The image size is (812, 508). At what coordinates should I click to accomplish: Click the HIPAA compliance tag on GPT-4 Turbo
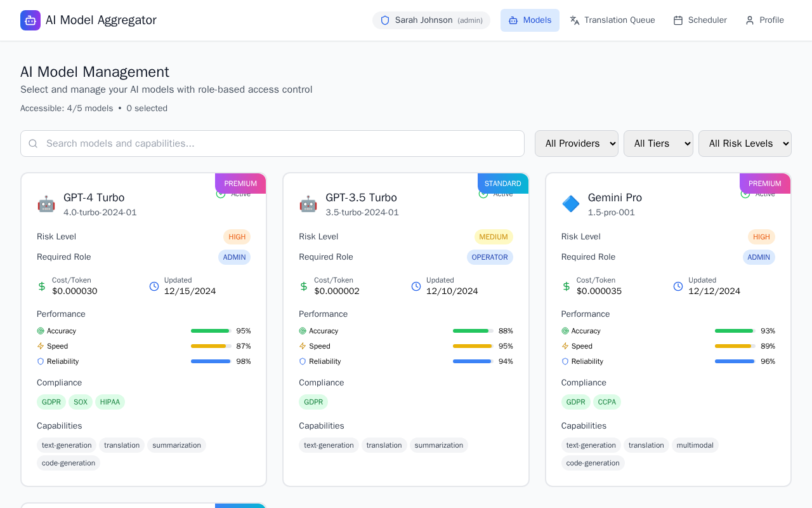[x=110, y=402]
